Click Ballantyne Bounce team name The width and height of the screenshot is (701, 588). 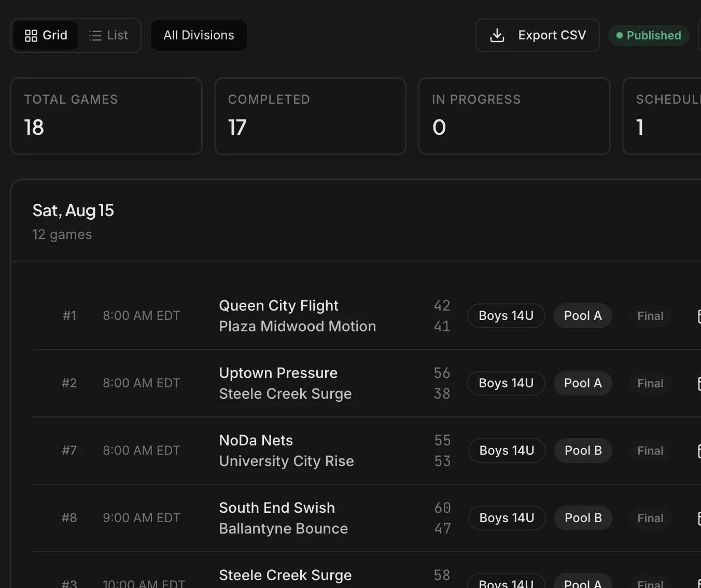(x=284, y=528)
